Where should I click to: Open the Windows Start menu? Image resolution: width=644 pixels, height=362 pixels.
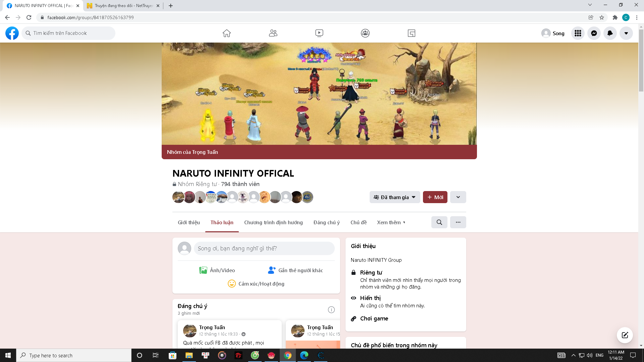click(x=8, y=355)
